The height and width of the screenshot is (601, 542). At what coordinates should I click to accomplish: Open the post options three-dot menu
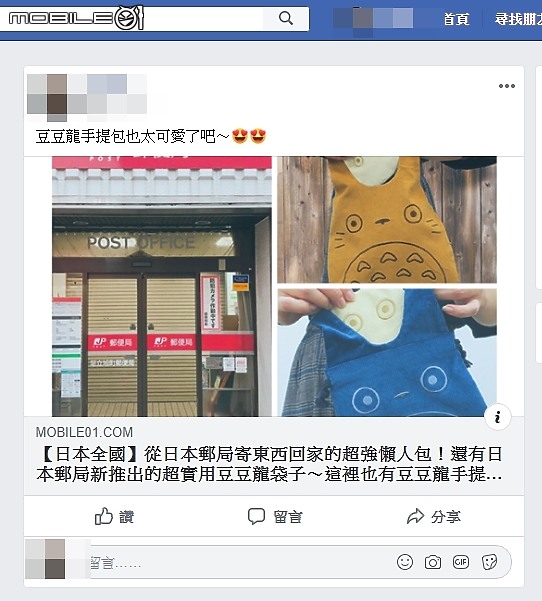point(507,86)
